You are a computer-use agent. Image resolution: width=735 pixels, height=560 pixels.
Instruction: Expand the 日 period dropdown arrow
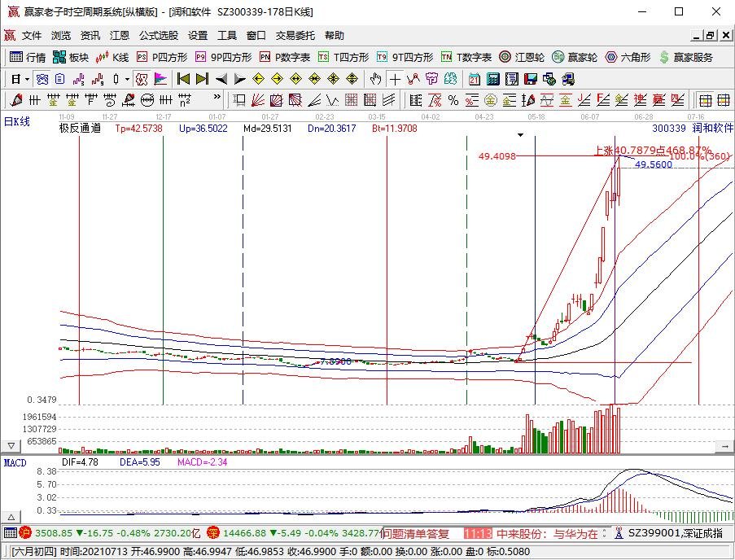pyautogui.click(x=27, y=79)
